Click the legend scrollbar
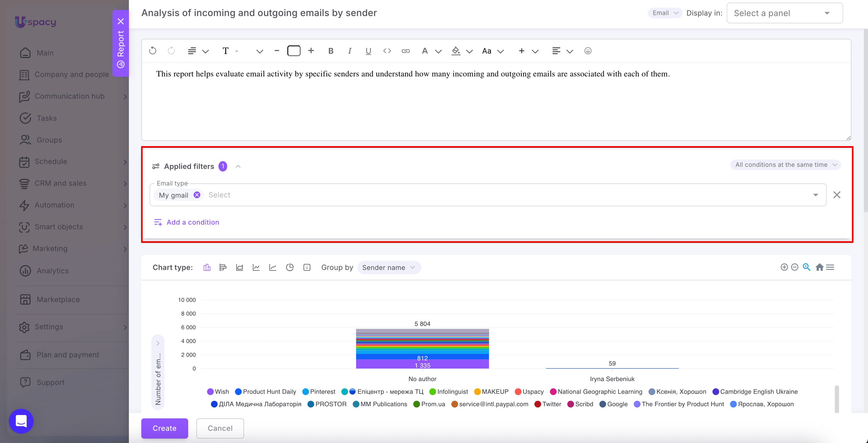Viewport: 868px width, 443px height. pos(837,399)
